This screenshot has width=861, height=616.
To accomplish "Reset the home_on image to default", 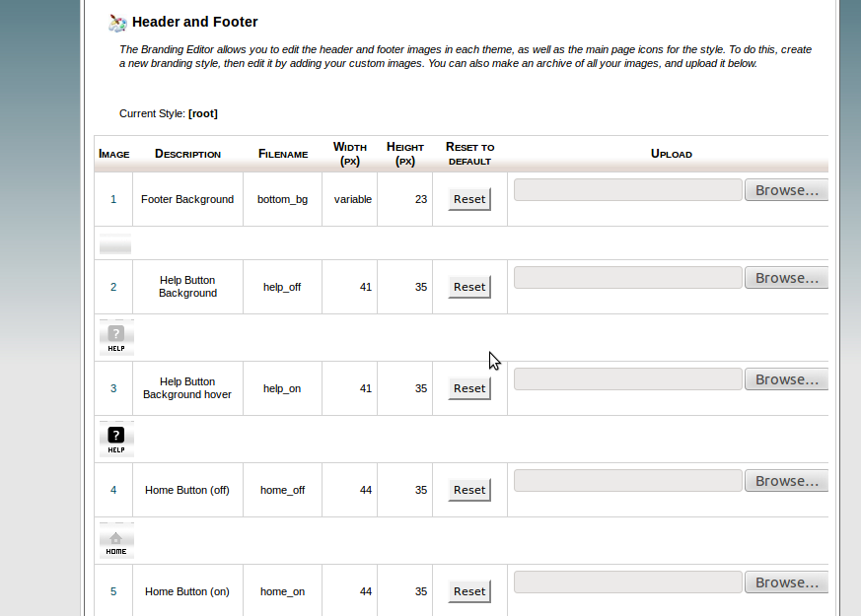I will point(469,591).
